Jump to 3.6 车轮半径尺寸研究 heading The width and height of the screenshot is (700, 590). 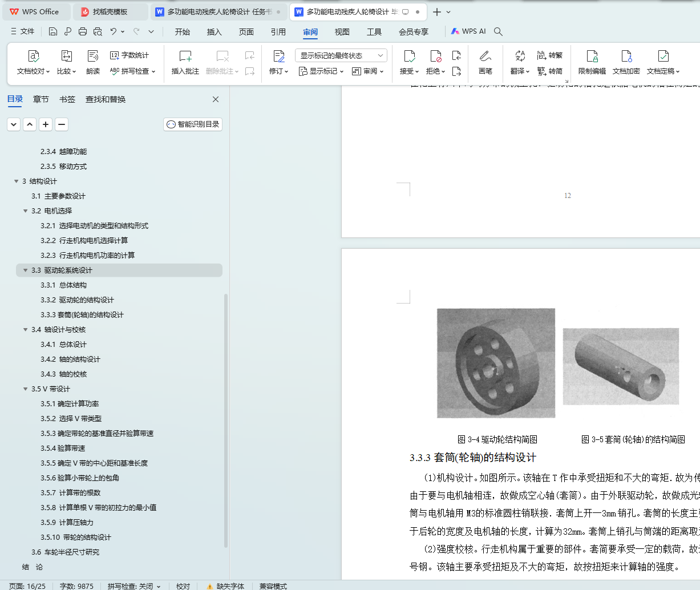pos(65,552)
